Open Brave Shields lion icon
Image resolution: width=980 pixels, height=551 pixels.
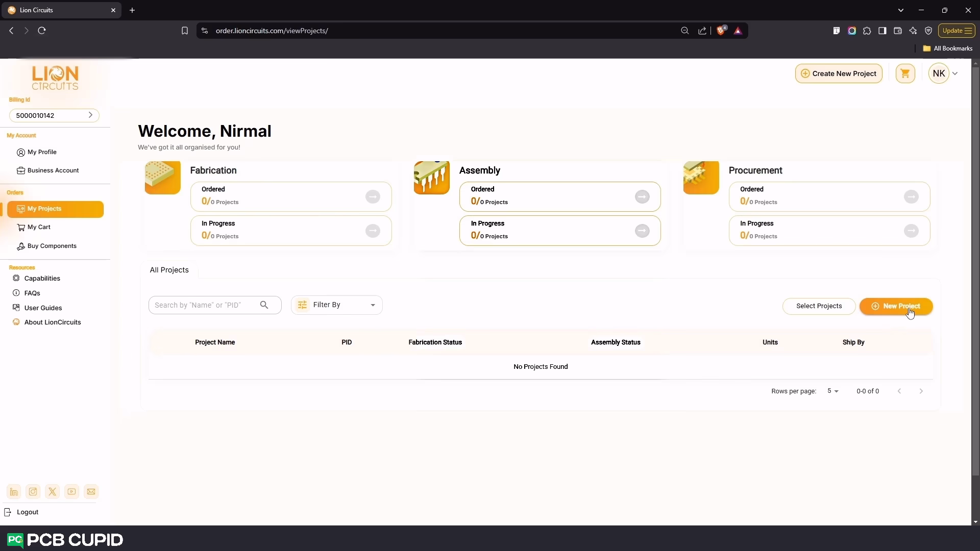click(x=721, y=31)
